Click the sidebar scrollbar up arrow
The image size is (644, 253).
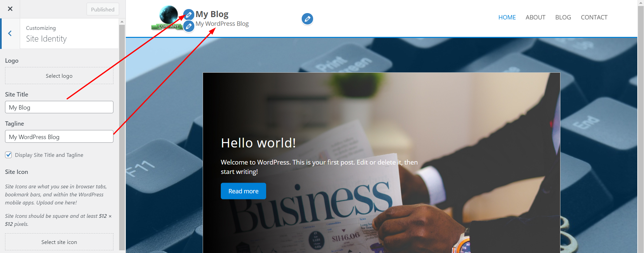(122, 21)
